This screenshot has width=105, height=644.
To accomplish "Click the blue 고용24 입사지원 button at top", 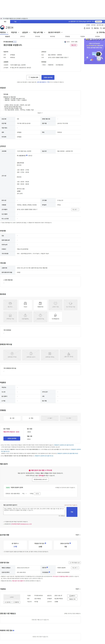I will [48, 77].
